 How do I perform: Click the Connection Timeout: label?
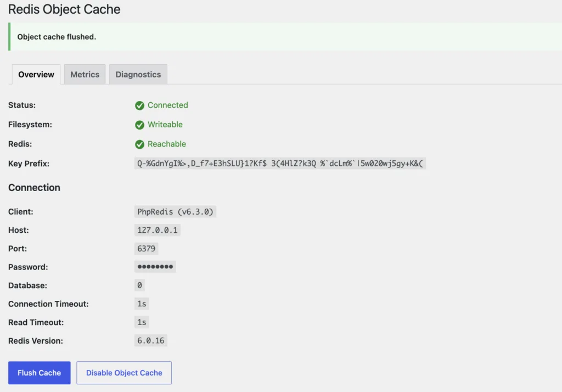(x=48, y=304)
